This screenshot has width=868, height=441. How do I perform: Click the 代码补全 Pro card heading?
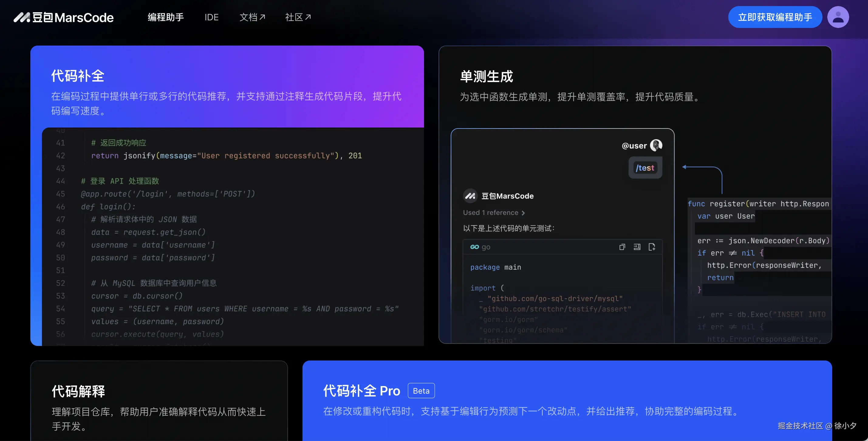point(361,391)
